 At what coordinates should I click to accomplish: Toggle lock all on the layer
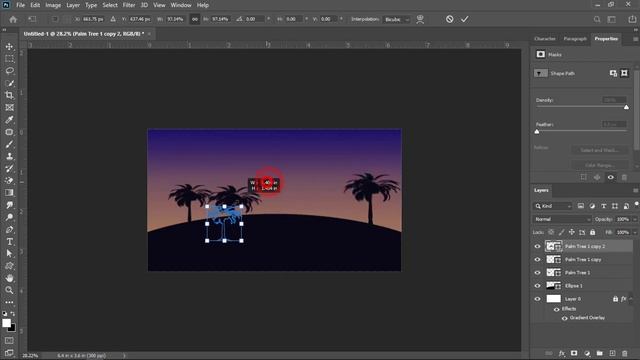pos(592,232)
